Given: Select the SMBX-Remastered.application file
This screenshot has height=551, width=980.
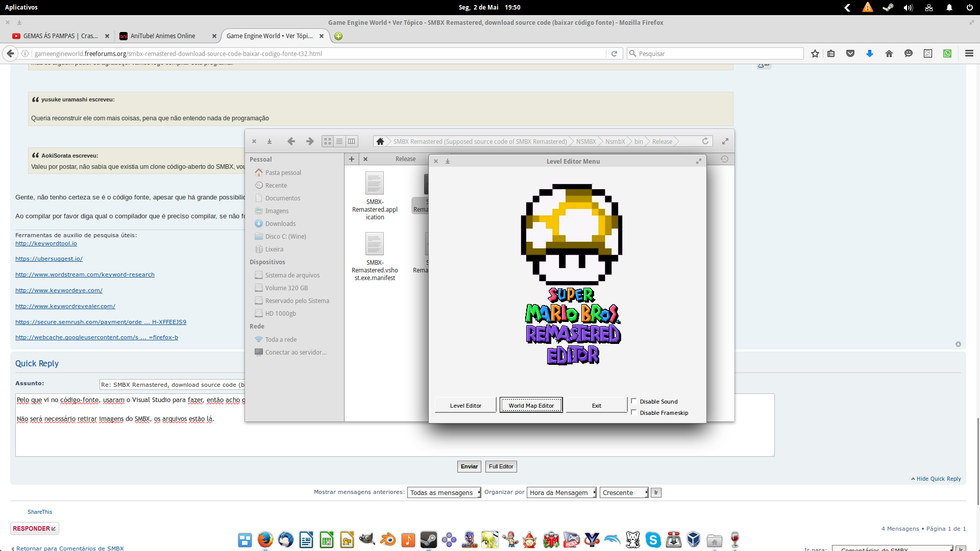Looking at the screenshot, I should point(374,196).
